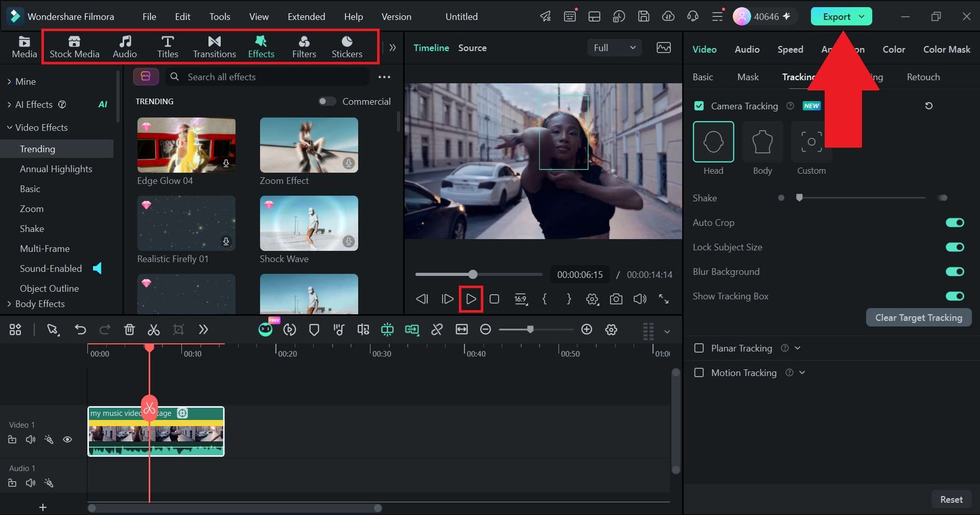The width and height of the screenshot is (980, 515).
Task: Open the Filters panel
Action: 304,46
